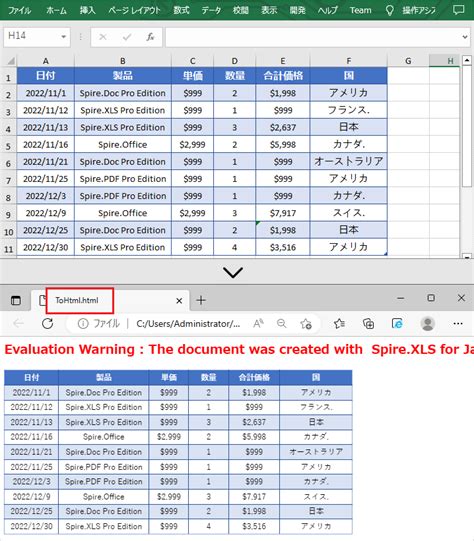The image size is (474, 541).
Task: Click the zoom magnifier icon in address bar
Action: 282,324
